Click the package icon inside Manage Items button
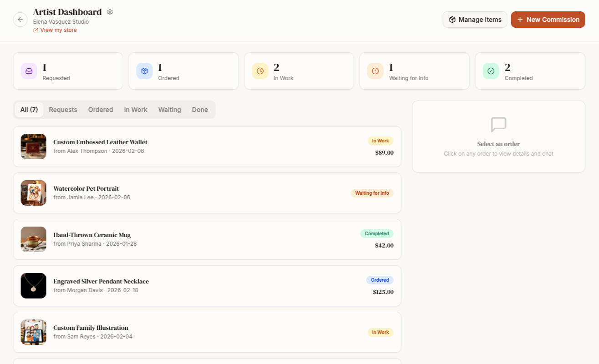Screen dimensions: 599x364 pos(452,20)
